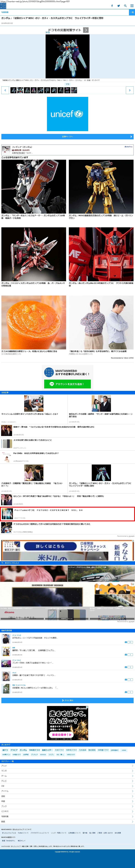
Task: Open 志尊淳 連ドラ主演 photo feature
Action: click(68, 676)
